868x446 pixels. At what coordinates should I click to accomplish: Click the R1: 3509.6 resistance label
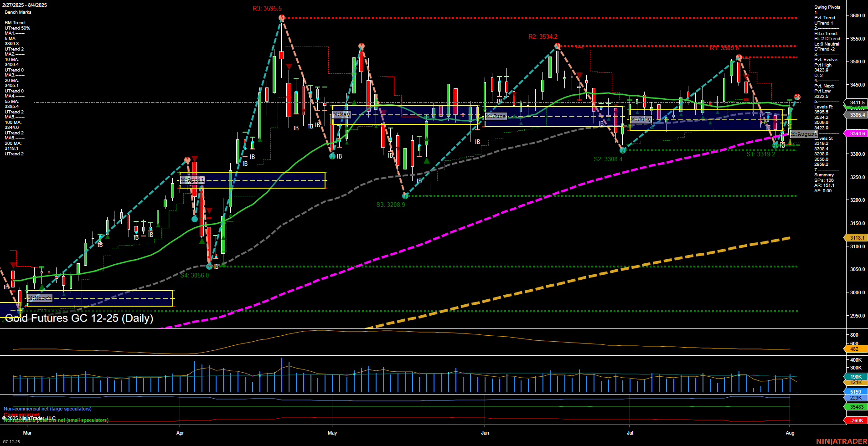(724, 48)
